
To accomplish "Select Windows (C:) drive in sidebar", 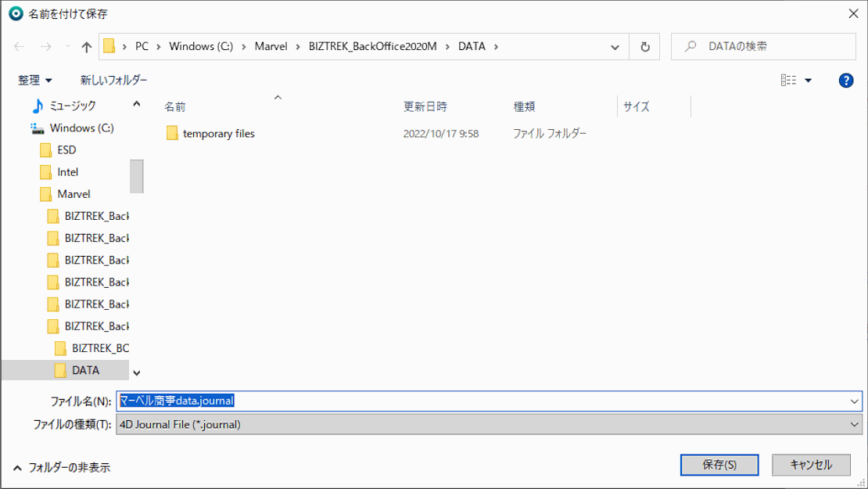I will tap(81, 128).
